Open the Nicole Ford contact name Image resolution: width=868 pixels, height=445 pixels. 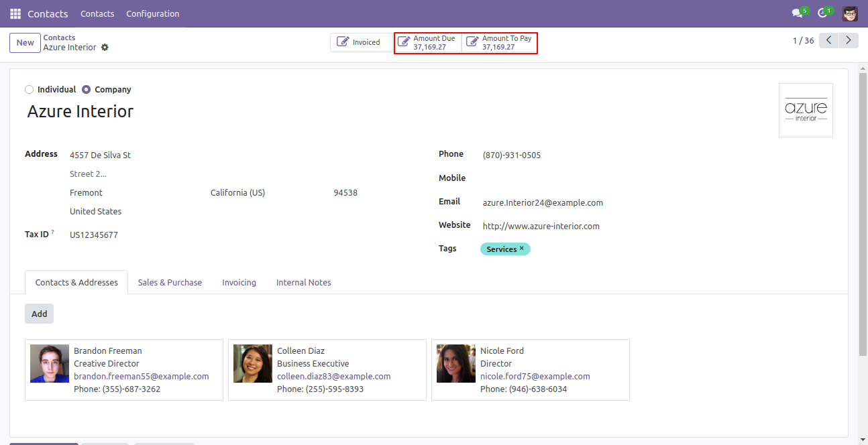point(502,351)
